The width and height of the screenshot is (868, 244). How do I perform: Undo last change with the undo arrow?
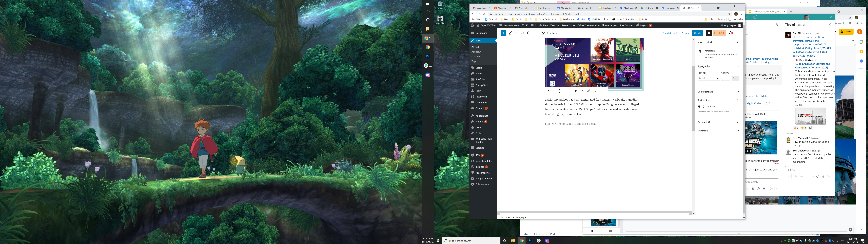pyautogui.click(x=517, y=33)
